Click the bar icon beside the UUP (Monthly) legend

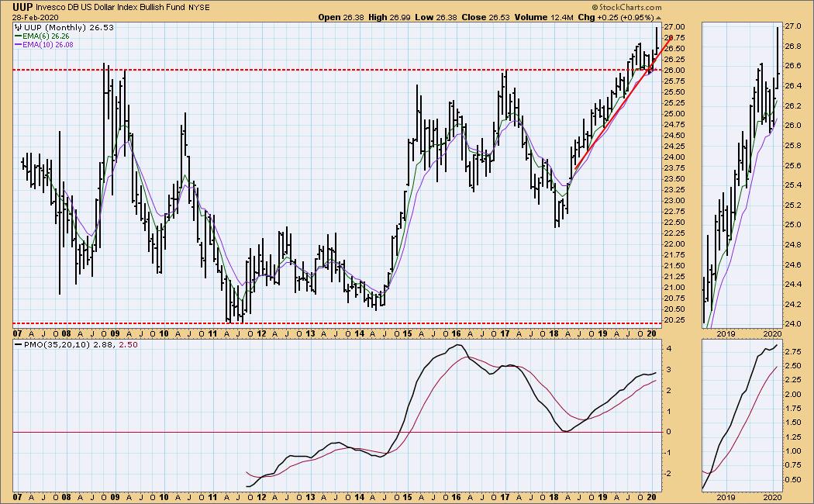click(19, 27)
